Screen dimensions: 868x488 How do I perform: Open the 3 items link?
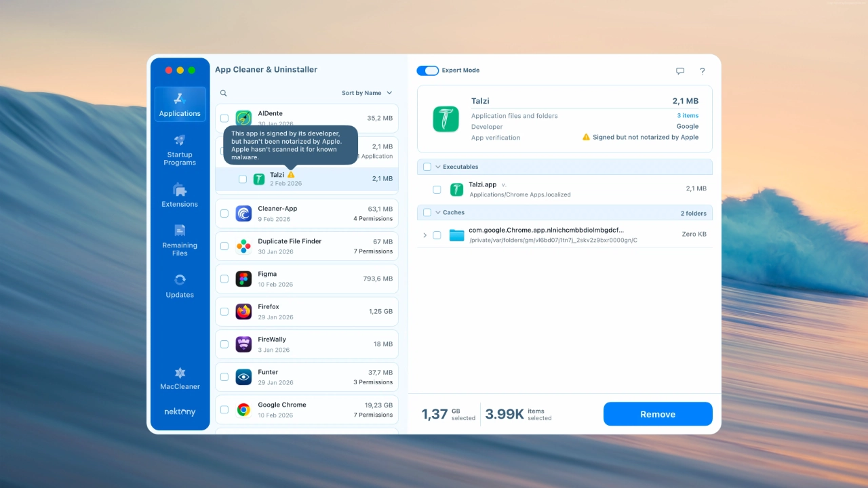(688, 116)
